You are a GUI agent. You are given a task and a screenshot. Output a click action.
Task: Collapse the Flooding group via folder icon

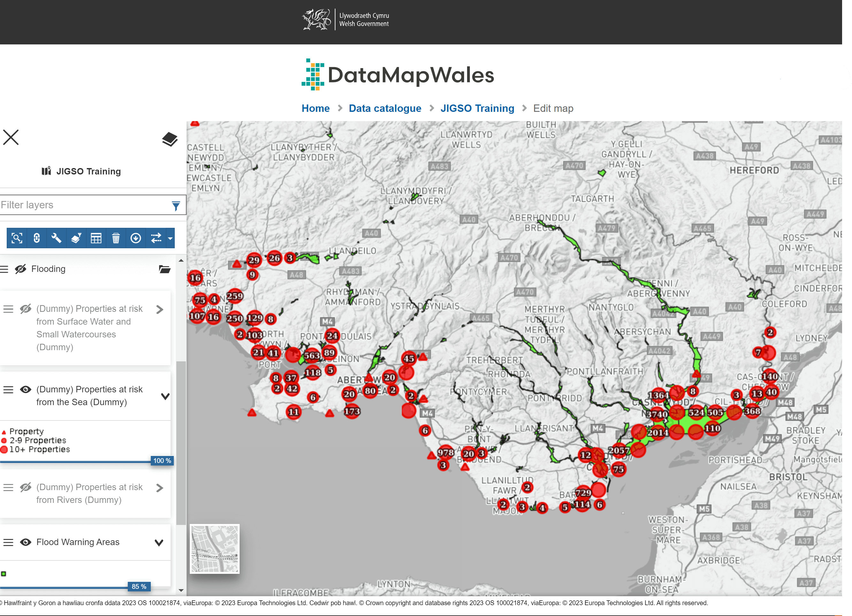165,269
